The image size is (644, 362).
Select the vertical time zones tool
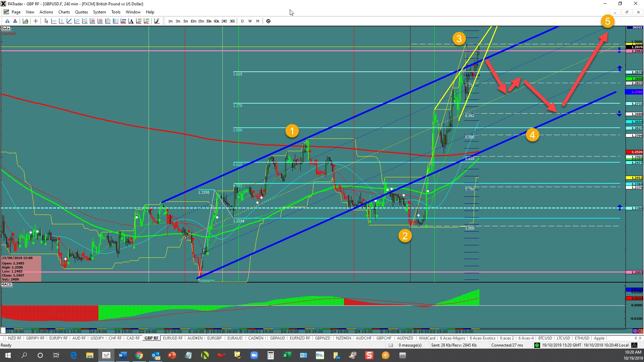(115, 21)
